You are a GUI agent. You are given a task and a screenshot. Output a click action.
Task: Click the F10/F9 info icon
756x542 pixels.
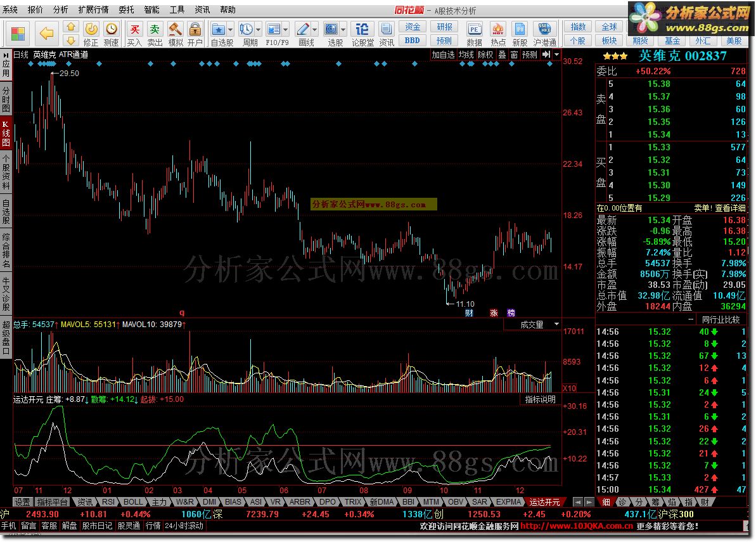coord(274,29)
